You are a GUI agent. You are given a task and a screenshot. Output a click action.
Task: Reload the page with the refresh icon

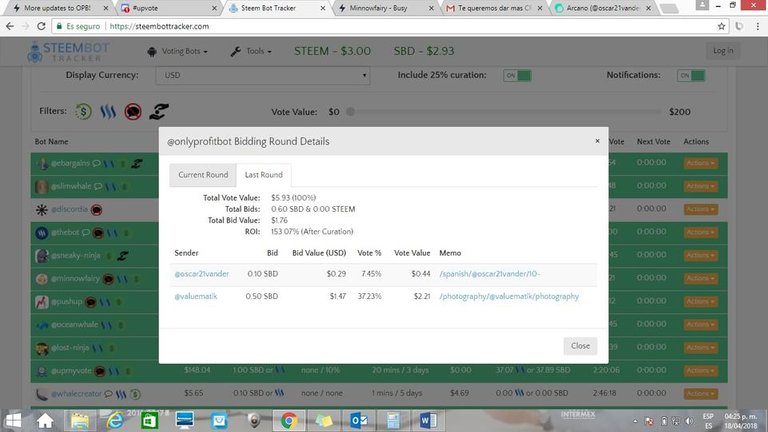(x=41, y=26)
